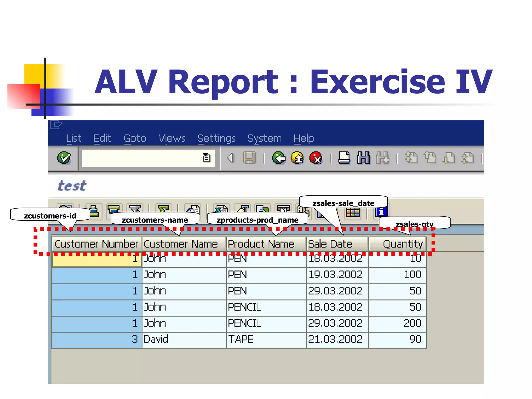The image size is (532, 399).
Task: Click the quantity 90 cell
Action: click(397, 340)
